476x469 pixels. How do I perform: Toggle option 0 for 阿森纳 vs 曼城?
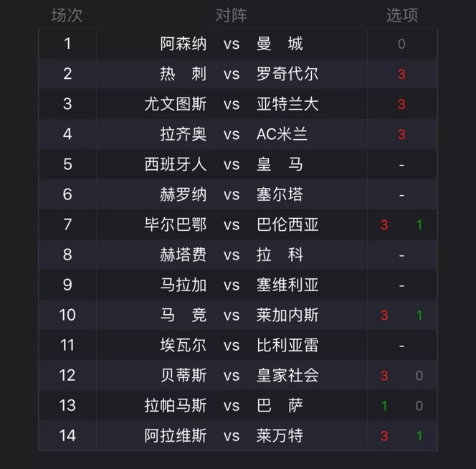pyautogui.click(x=401, y=44)
